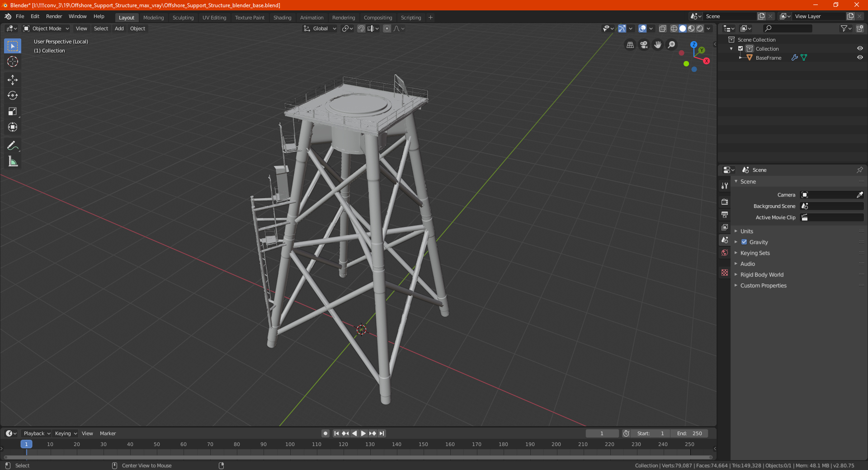Toggle snapping magnet
Image resolution: width=868 pixels, height=470 pixels.
(361, 28)
